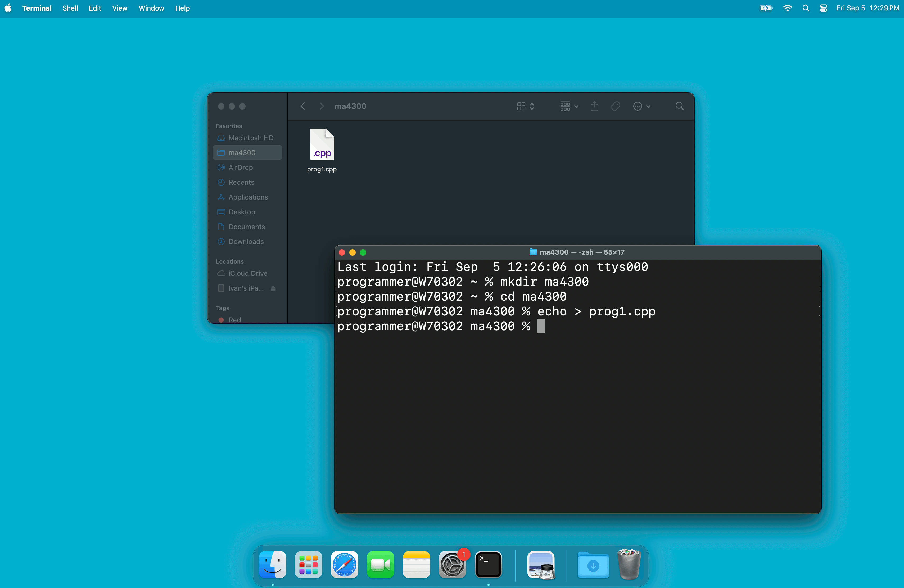Open the icon view switcher dropdown
Screen dimensions: 904x588
(526, 106)
